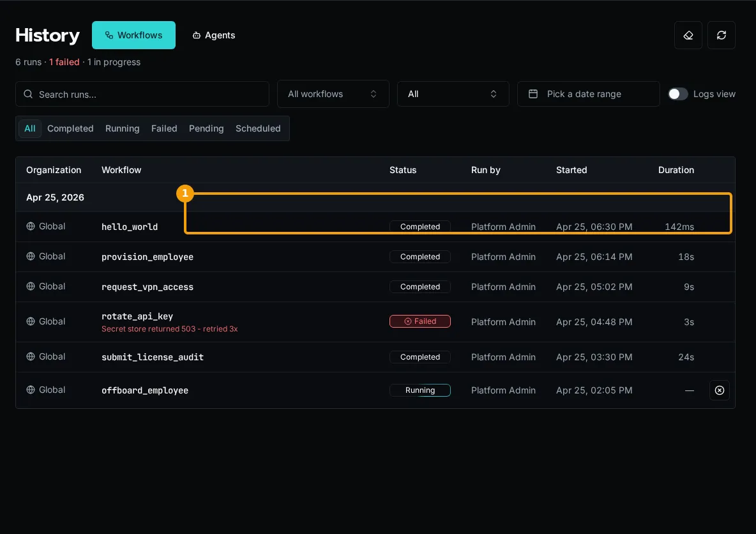Click the globe icon beside submit_license_audit
This screenshot has height=534, width=756.
[31, 356]
